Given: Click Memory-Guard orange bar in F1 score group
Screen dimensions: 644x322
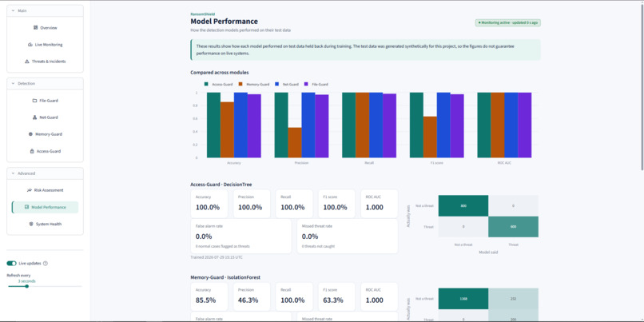Looking at the screenshot, I should click(430, 137).
